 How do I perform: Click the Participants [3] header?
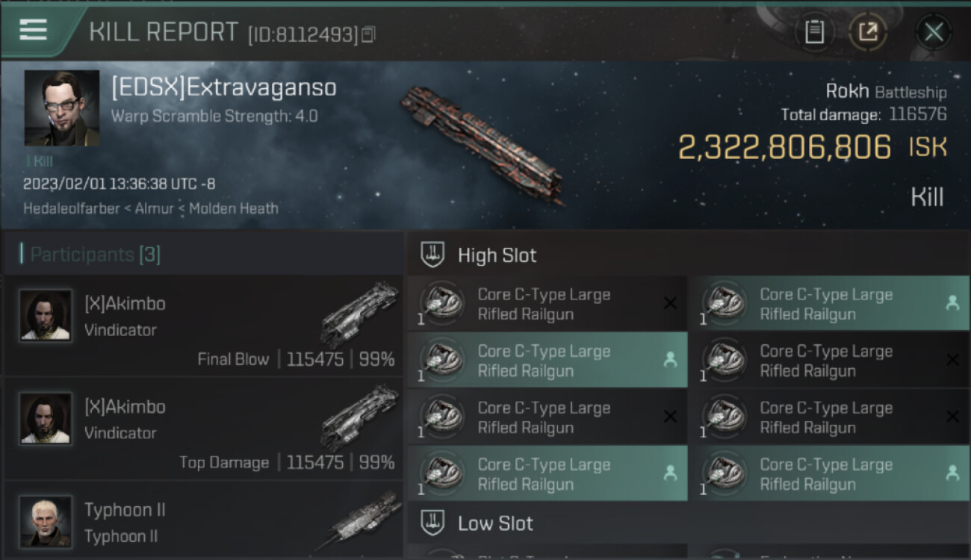94,255
